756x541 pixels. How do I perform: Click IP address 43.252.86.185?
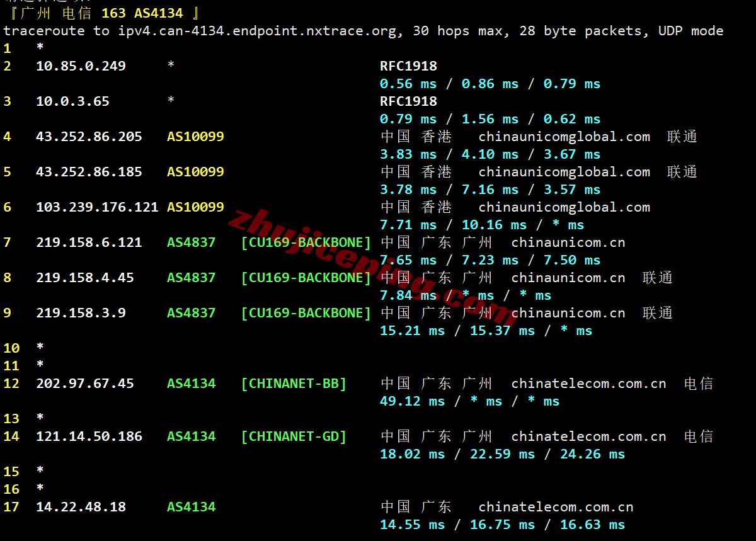[89, 172]
